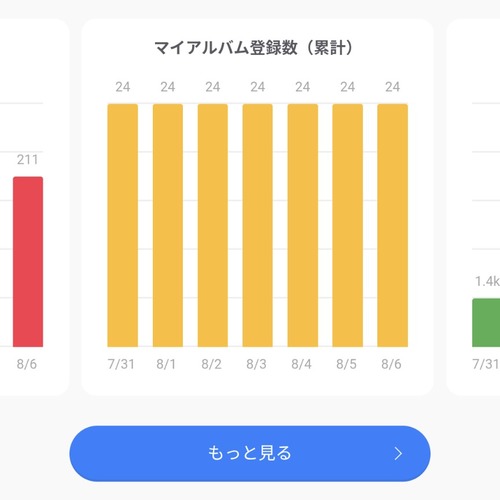Select the yellow bar for 8/1
This screenshot has height=500, width=500.
(x=168, y=225)
